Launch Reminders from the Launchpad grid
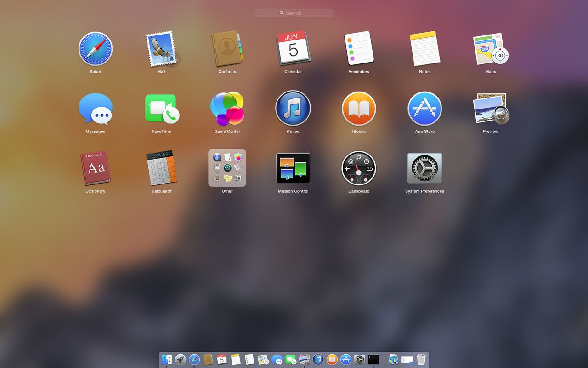 point(359,49)
